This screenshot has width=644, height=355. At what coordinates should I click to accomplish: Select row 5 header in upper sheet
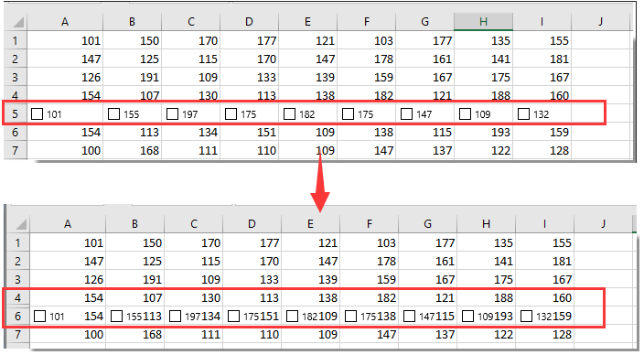tap(16, 113)
